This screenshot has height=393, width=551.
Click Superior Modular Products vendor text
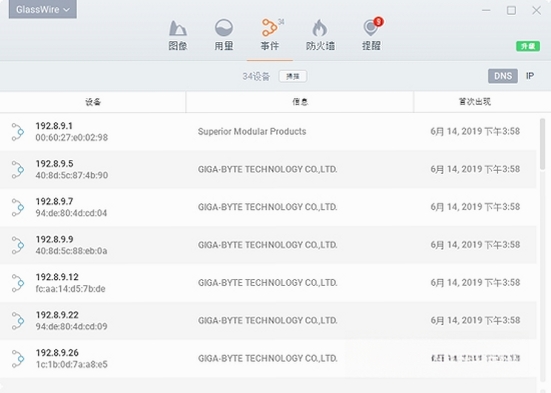coord(252,131)
